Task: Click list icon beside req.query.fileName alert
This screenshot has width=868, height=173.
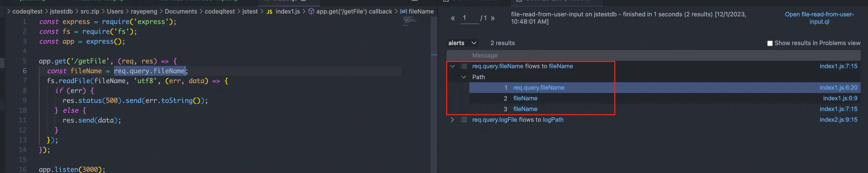Action: point(464,66)
